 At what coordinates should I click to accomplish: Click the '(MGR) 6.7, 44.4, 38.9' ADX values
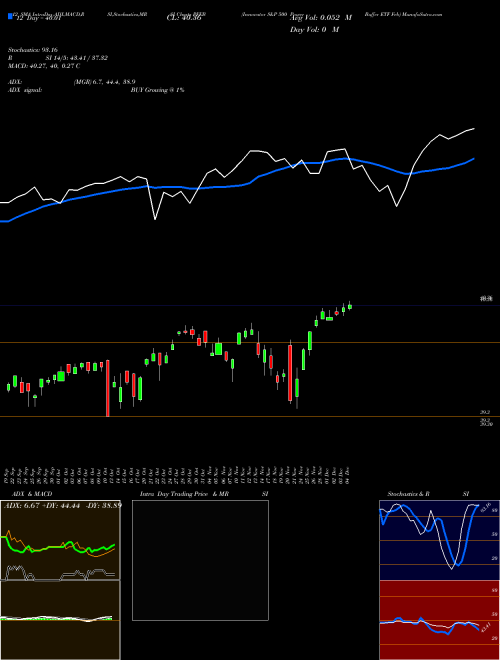pyautogui.click(x=104, y=82)
